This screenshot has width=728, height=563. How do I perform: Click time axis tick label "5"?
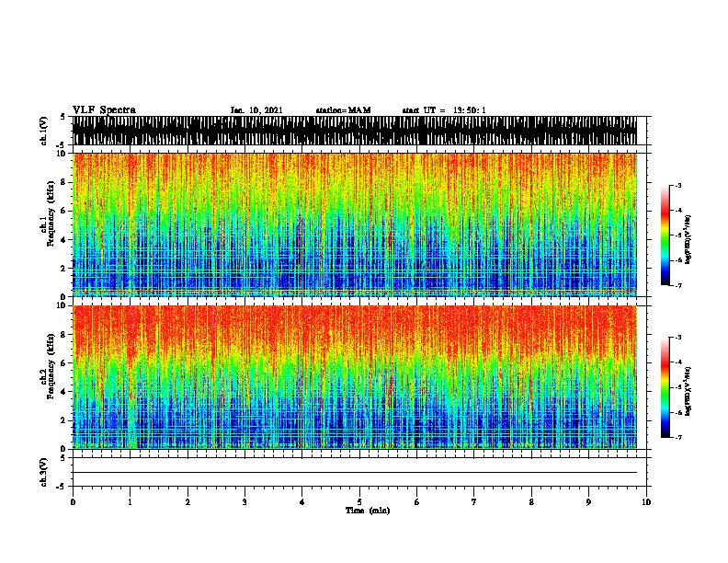coord(359,502)
